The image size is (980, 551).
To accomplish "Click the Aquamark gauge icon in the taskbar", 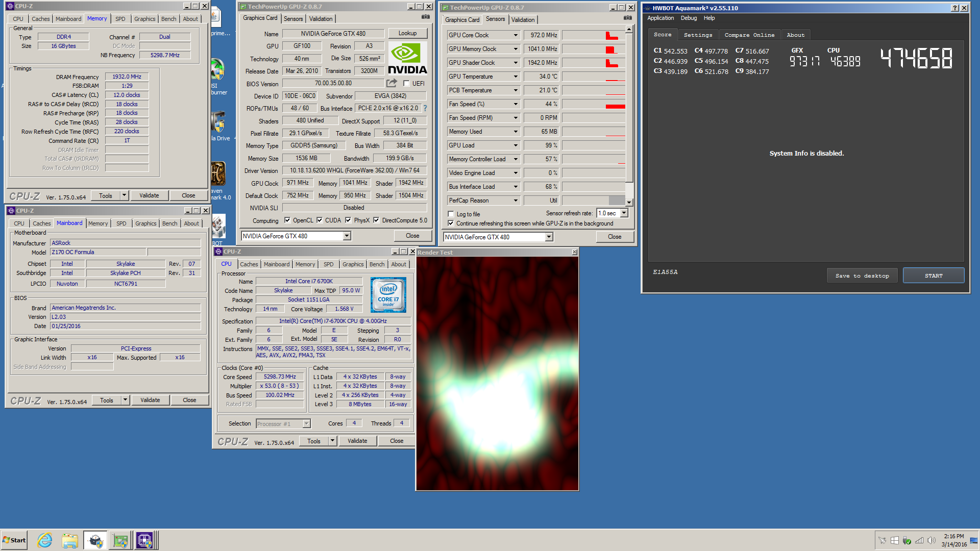I will [x=95, y=540].
